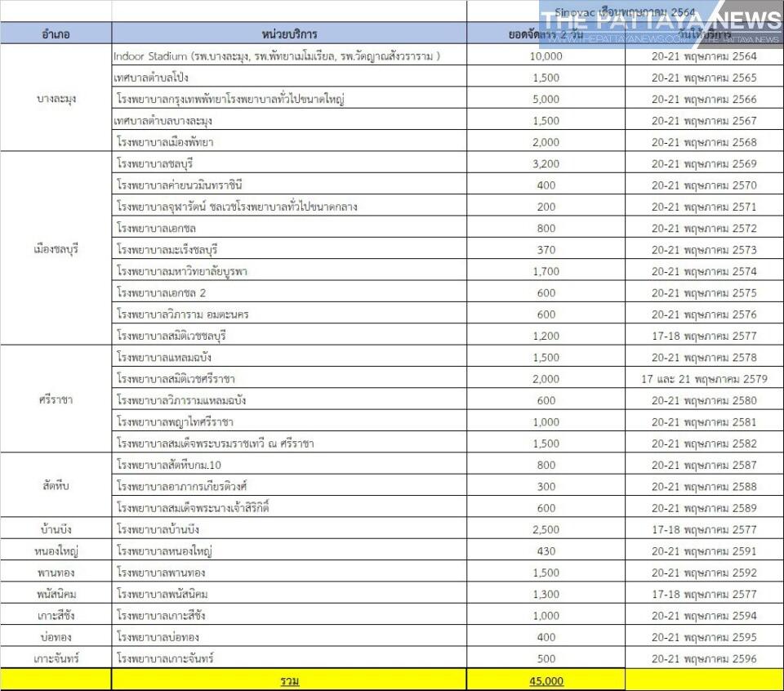Select the โรงพยาบาลบ้านบึง service unit cell
This screenshot has height=691, width=784.
[x=289, y=529]
